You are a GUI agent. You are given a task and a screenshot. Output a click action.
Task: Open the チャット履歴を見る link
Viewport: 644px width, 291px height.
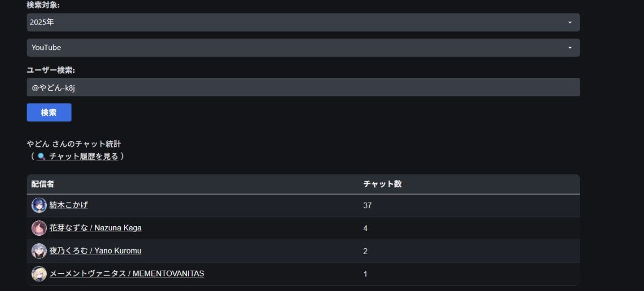click(83, 156)
